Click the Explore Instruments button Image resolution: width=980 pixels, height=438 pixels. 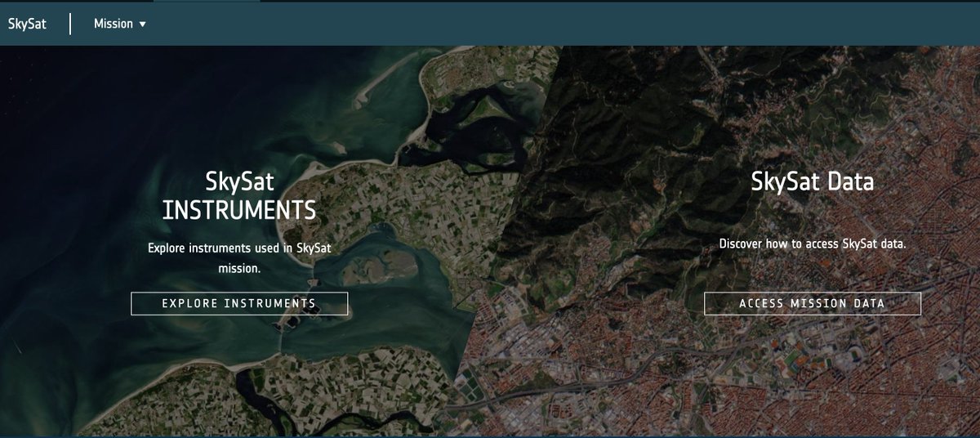(x=239, y=303)
